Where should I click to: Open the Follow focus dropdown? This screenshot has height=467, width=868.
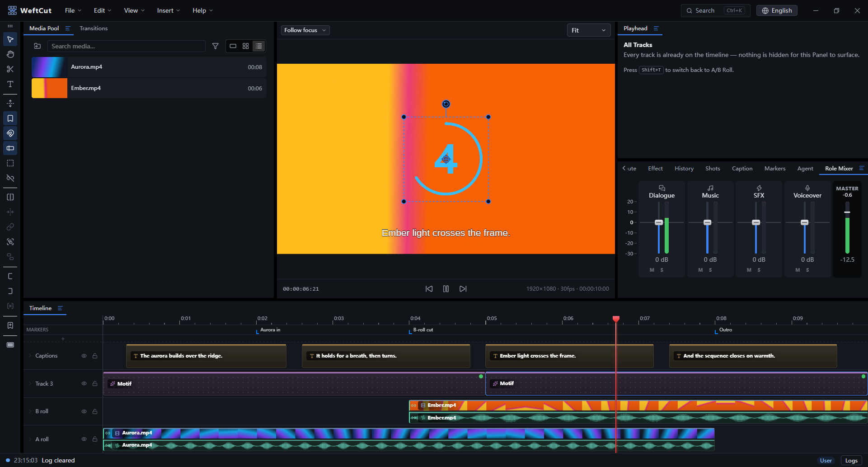305,30
